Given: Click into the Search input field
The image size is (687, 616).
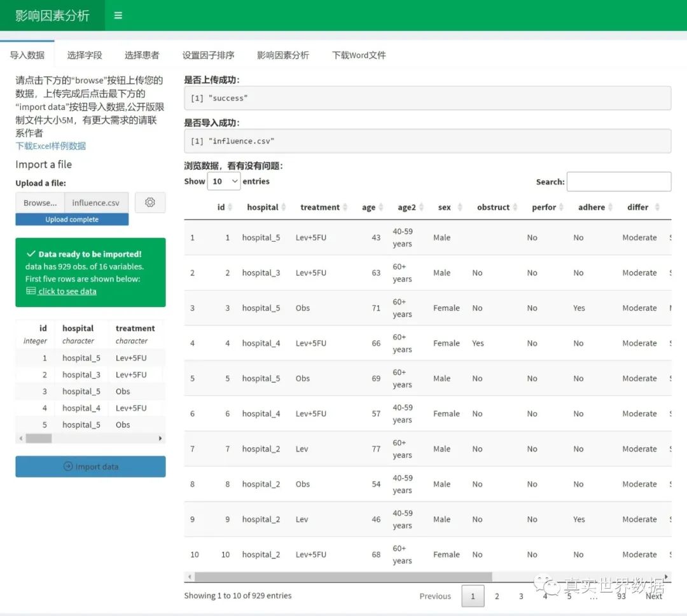Looking at the screenshot, I should pos(618,182).
